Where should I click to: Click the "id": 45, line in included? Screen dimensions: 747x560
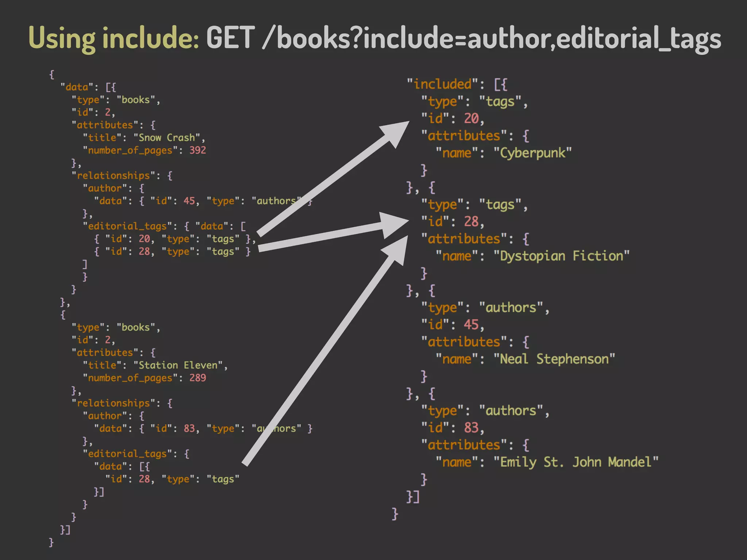453,325
